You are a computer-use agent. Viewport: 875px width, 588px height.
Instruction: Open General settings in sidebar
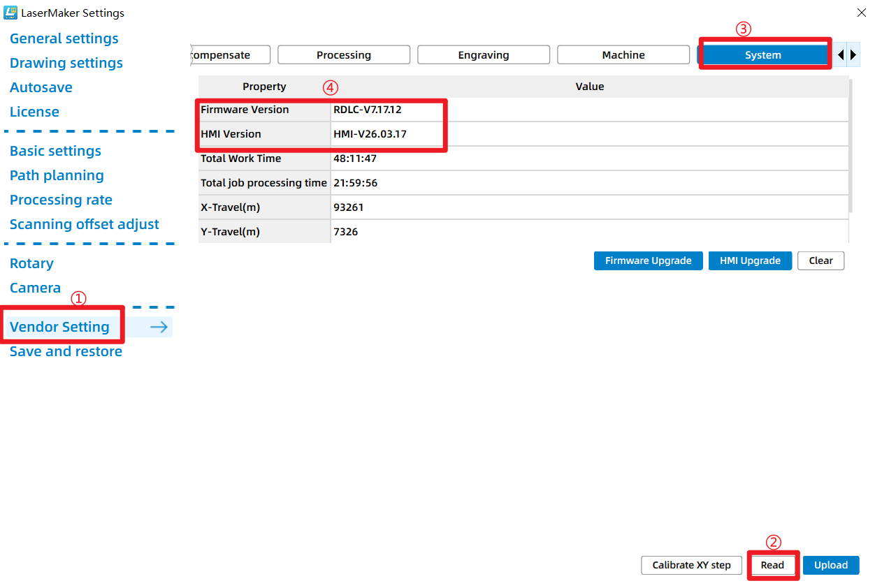pos(64,38)
